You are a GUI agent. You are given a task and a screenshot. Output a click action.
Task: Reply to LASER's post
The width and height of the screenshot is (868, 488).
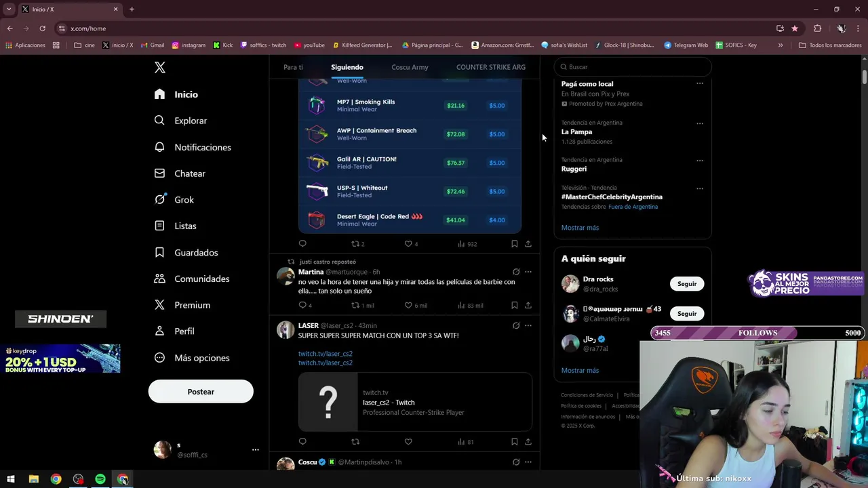(302, 442)
